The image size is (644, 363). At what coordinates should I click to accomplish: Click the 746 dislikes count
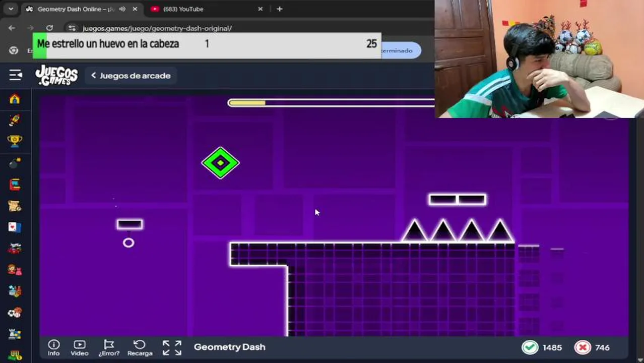pos(602,347)
